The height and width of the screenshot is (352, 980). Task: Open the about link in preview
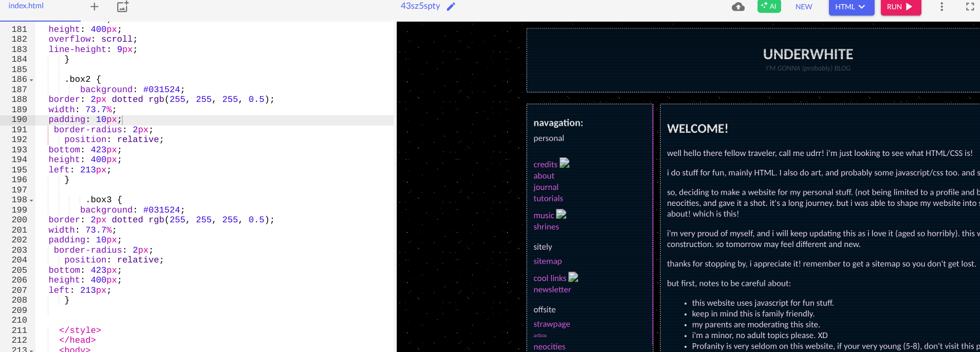point(544,176)
